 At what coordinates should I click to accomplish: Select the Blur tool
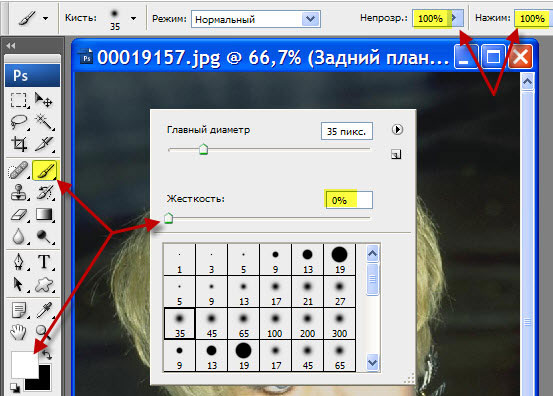[x=19, y=236]
